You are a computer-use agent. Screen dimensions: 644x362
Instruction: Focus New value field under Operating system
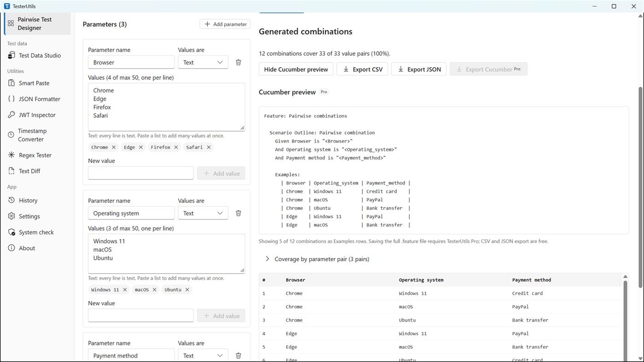141,316
